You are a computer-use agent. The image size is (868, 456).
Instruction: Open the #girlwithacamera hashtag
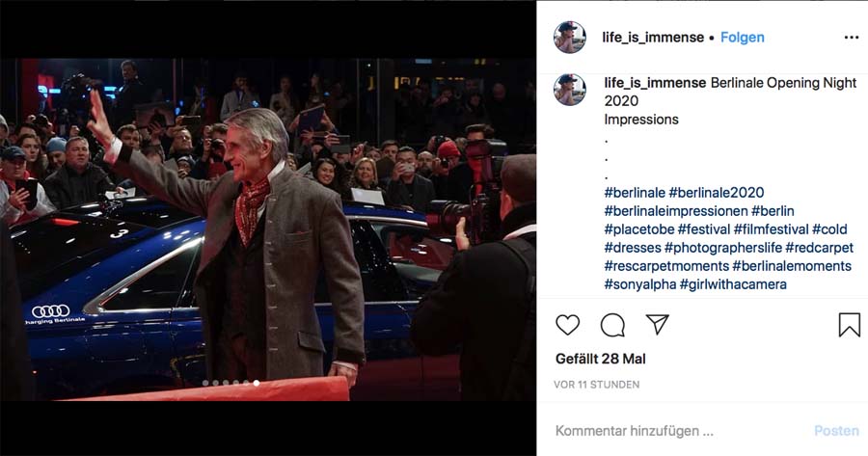733,284
